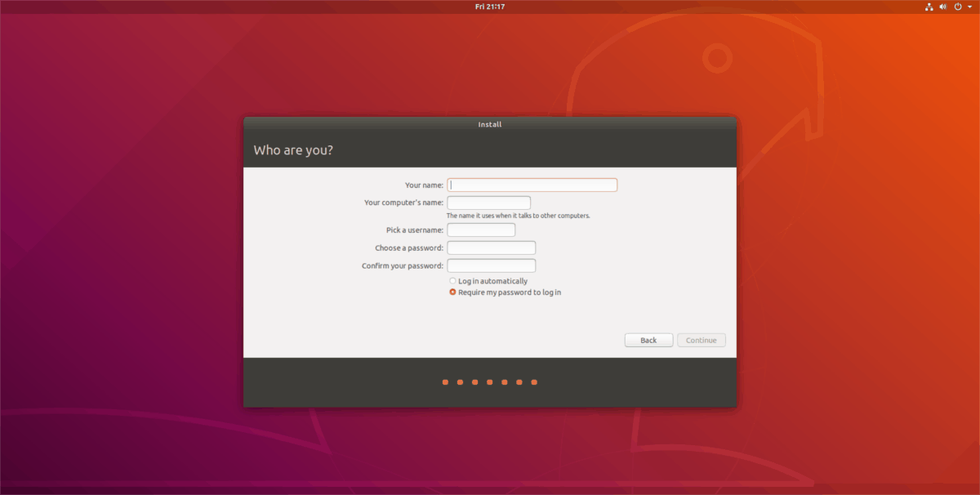Image resolution: width=980 pixels, height=495 pixels.
Task: Click the "Pick a username" field
Action: (480, 230)
